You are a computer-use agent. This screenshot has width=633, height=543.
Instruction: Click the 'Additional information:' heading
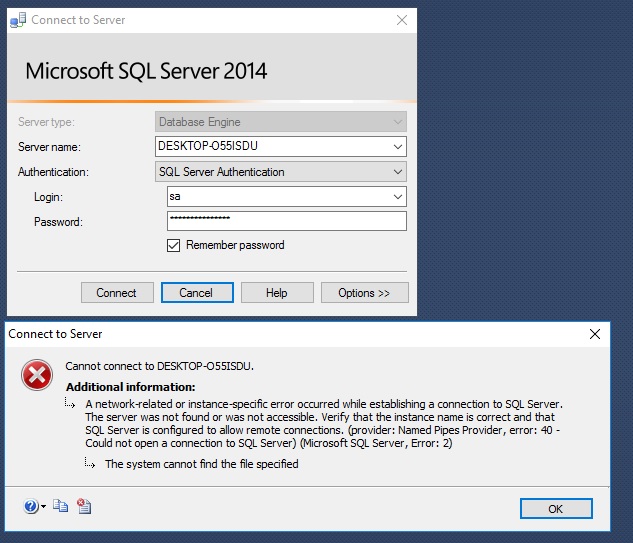click(130, 387)
